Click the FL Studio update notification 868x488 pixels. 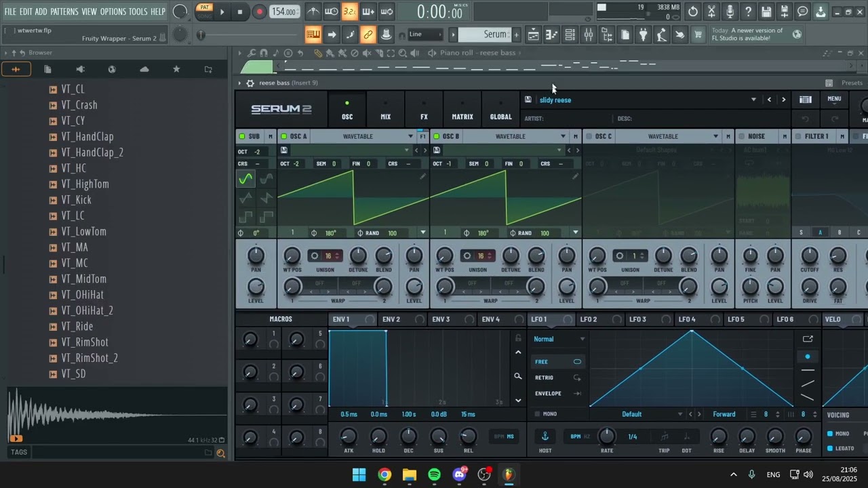coord(755,35)
